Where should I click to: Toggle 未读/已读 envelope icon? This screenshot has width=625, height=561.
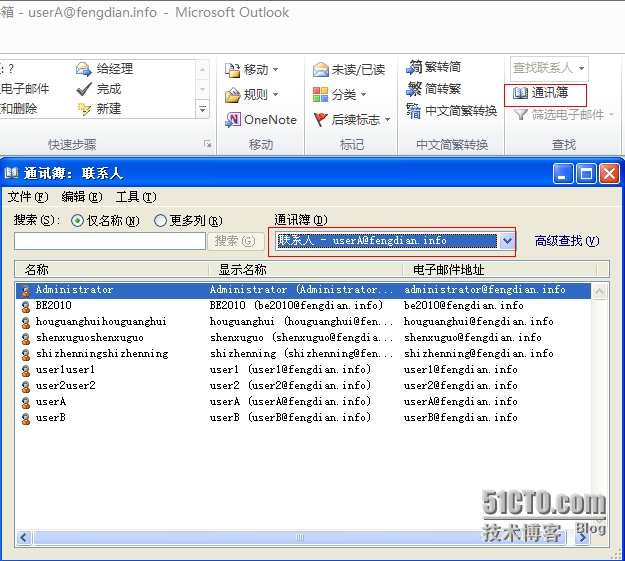320,70
